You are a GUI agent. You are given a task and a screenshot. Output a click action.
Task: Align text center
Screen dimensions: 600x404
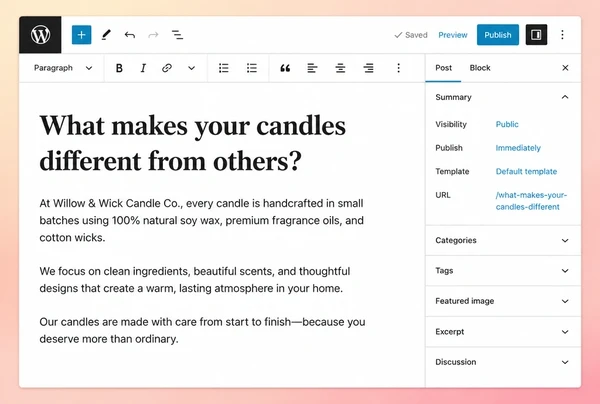pos(340,68)
